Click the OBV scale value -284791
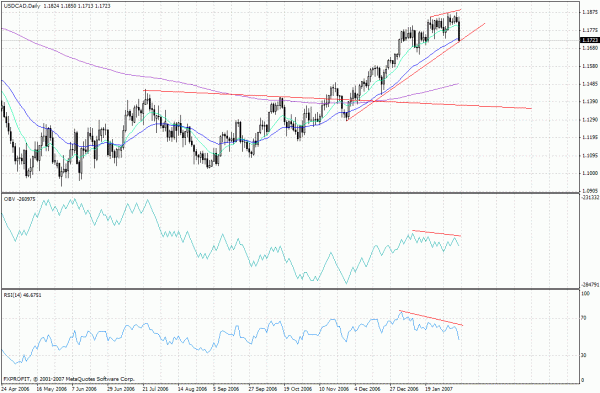The image size is (600, 393). (590, 285)
